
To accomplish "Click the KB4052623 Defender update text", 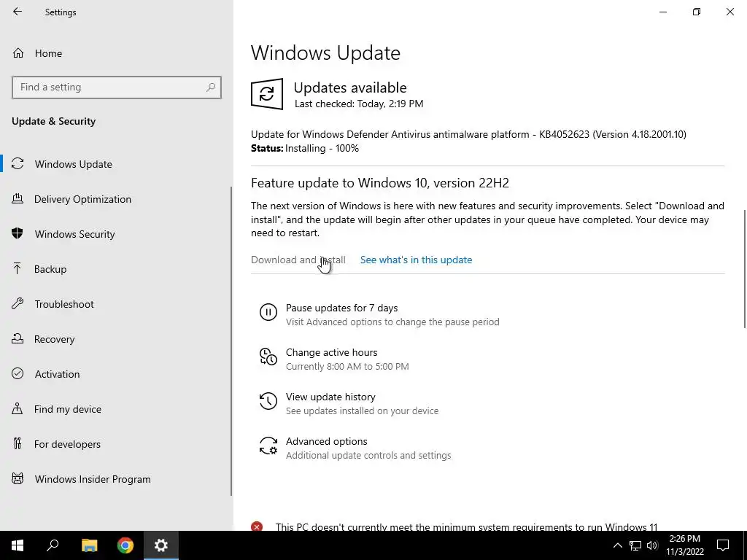I will (x=468, y=134).
